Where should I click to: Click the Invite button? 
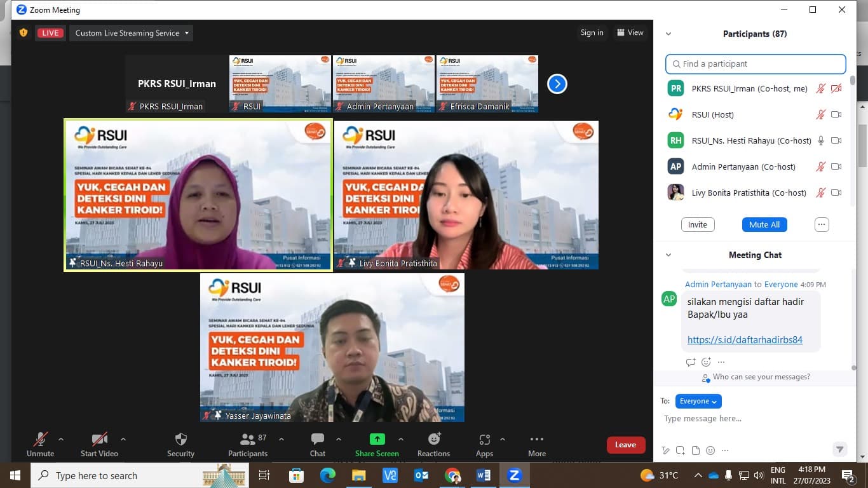697,225
